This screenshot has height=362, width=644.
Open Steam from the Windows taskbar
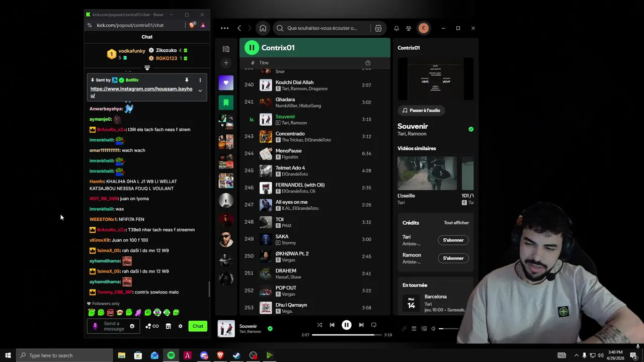236,355
